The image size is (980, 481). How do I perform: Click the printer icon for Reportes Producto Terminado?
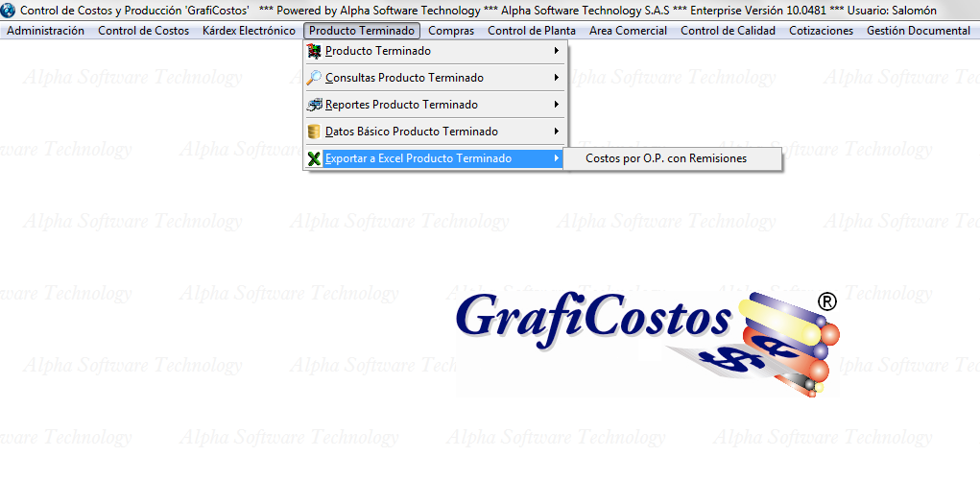pos(314,105)
